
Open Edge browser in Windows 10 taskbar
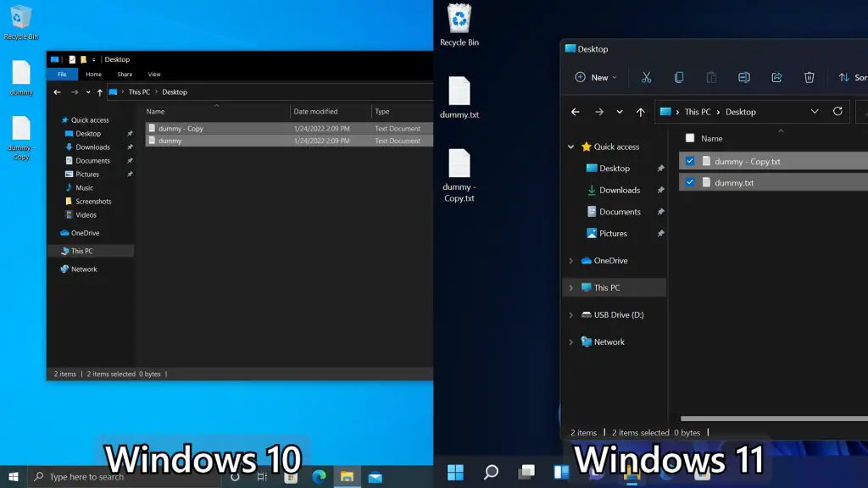coord(319,476)
